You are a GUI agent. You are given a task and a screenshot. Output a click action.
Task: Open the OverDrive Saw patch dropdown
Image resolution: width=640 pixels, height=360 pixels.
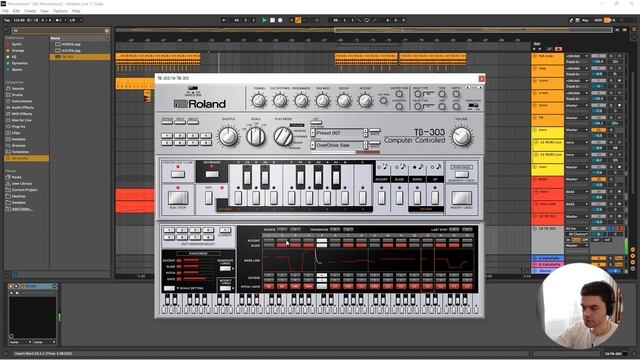339,145
